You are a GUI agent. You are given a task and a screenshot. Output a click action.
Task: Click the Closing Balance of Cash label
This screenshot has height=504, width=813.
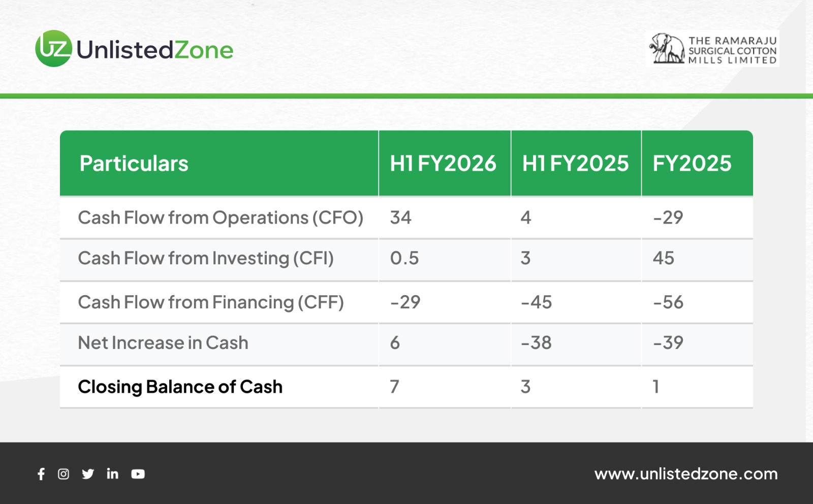click(x=180, y=387)
